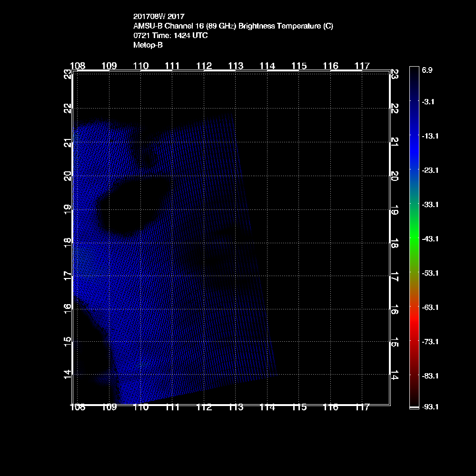Viewport: 476px width, 476px height.
Task: Click the 108 longitude label on bottom axis
Action: coord(78,407)
